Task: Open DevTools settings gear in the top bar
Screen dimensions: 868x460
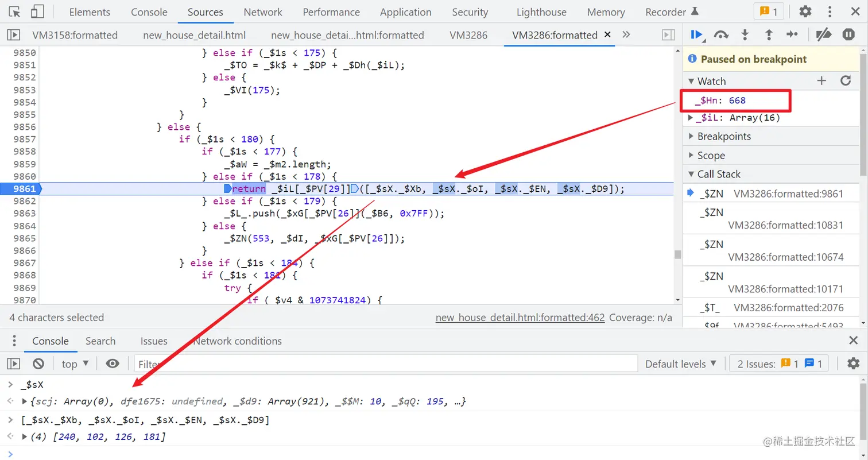Action: (805, 11)
